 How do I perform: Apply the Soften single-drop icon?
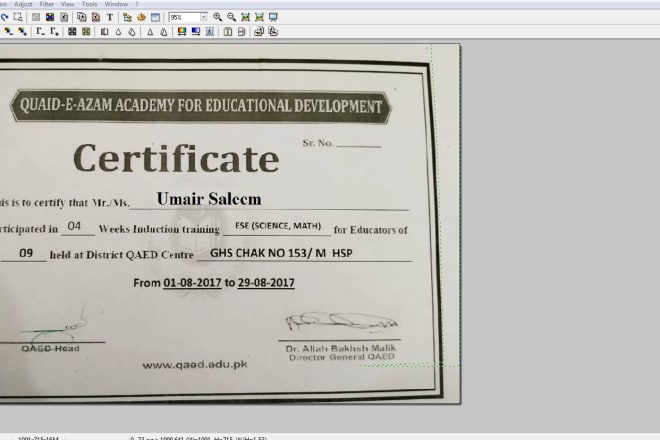pyautogui.click(x=118, y=32)
